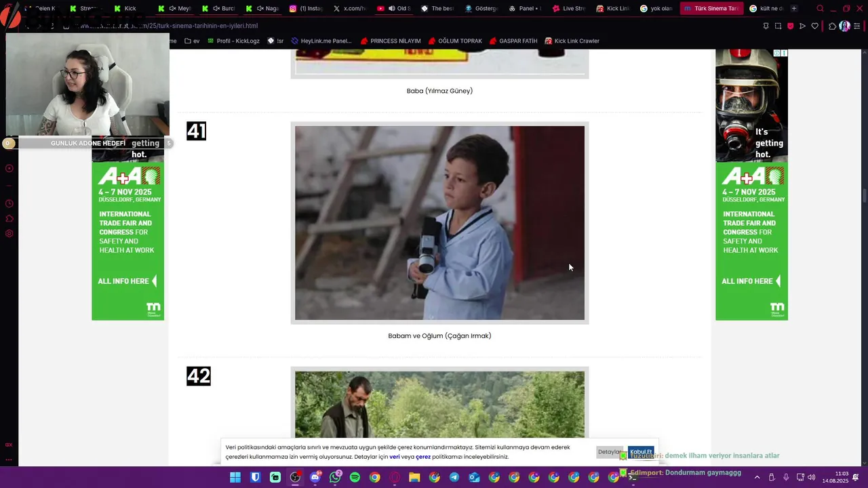Open settings gear in Opera sidebar
Image resolution: width=868 pixels, height=488 pixels.
[9, 233]
